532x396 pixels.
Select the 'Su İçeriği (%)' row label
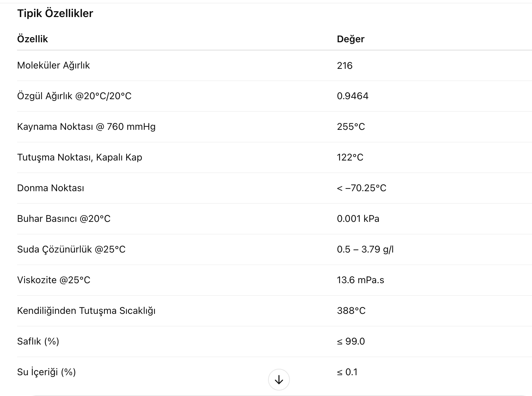pos(46,372)
